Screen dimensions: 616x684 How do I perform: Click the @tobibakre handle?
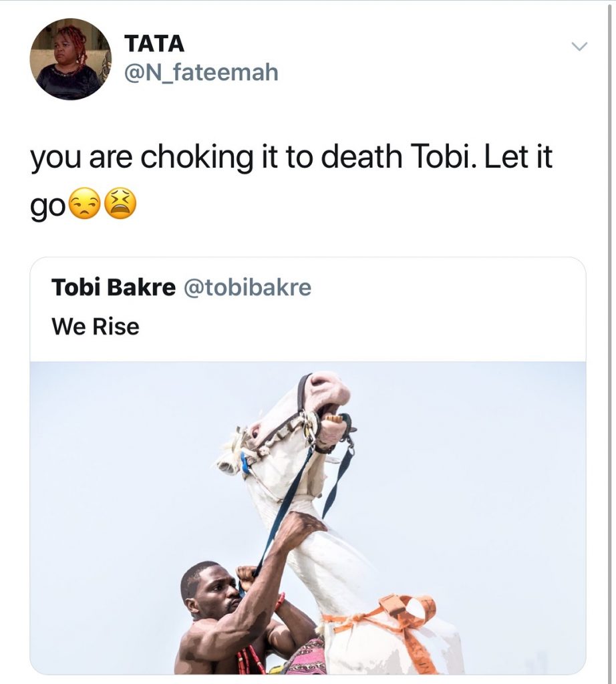(247, 287)
